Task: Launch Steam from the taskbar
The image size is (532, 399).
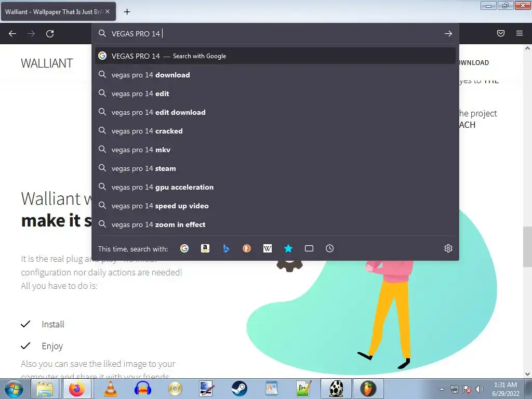Action: [x=239, y=389]
